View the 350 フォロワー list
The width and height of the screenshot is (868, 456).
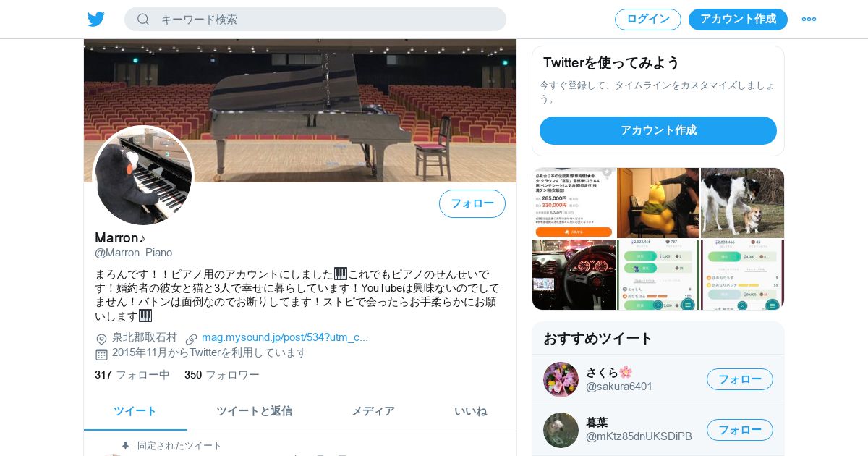tap(221, 375)
